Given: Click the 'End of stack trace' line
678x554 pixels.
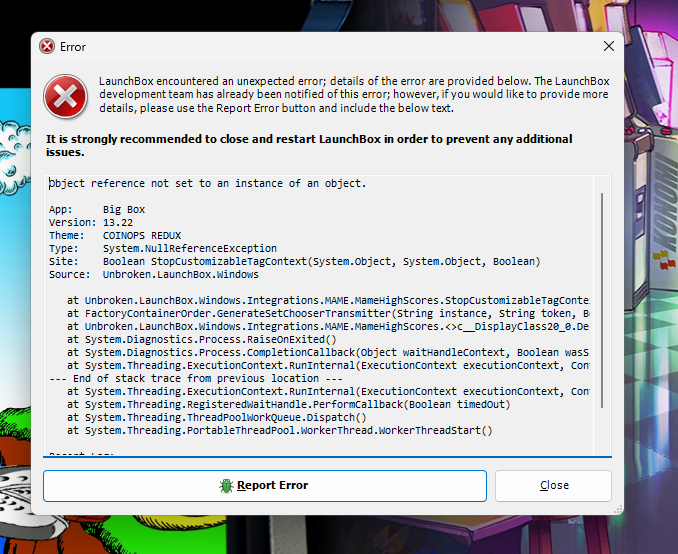Looking at the screenshot, I should pos(195,378).
